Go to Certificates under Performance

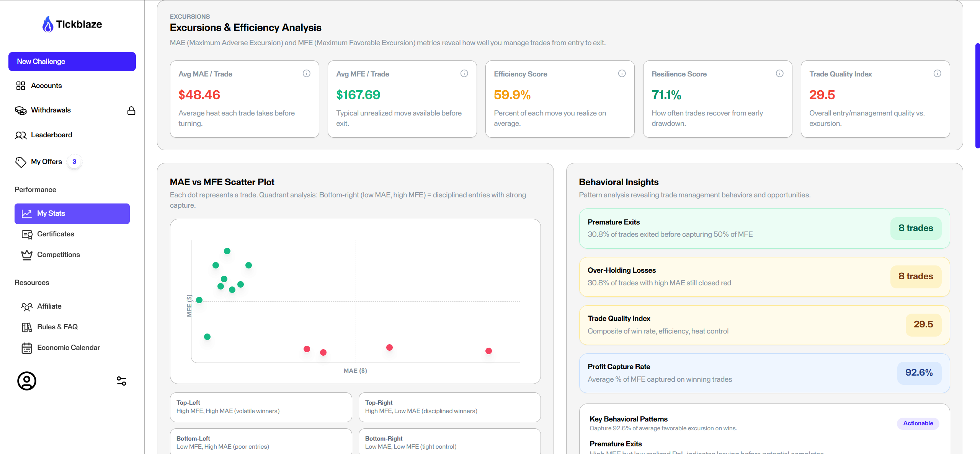click(x=56, y=234)
